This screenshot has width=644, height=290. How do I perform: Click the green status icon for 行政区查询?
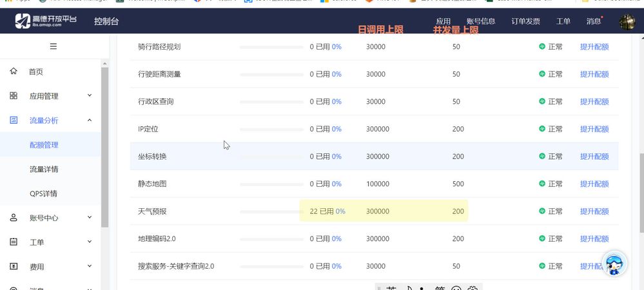click(x=542, y=101)
